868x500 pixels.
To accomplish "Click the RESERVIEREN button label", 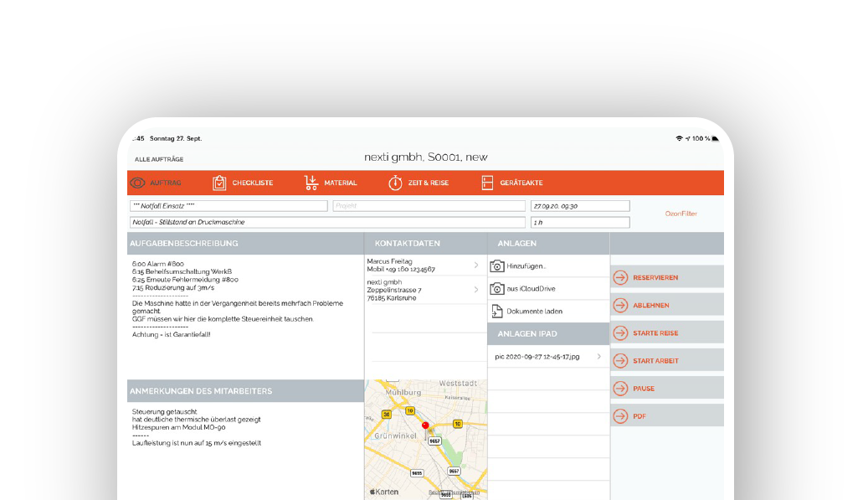I will point(655,277).
